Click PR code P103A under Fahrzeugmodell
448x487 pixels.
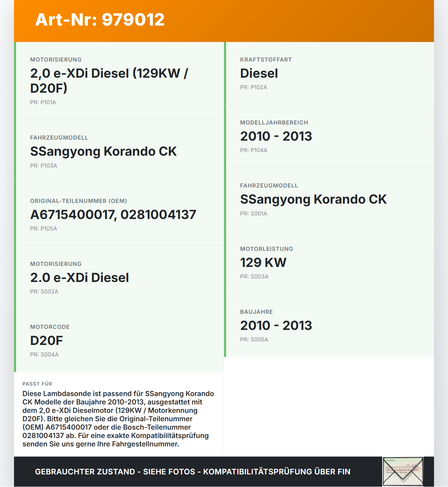point(43,166)
